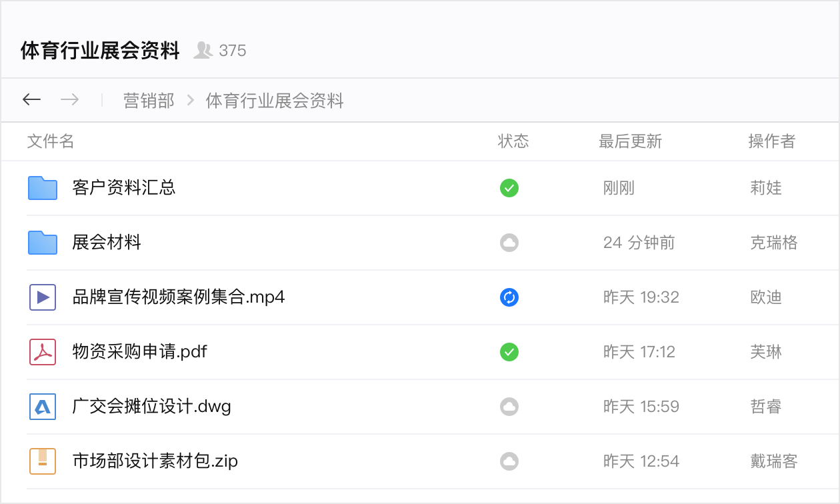840x504 pixels.
Task: Click the forward navigation arrow
Action: [x=69, y=100]
